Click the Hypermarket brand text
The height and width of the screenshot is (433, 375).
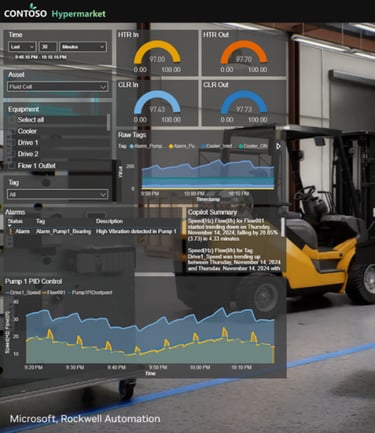(79, 14)
